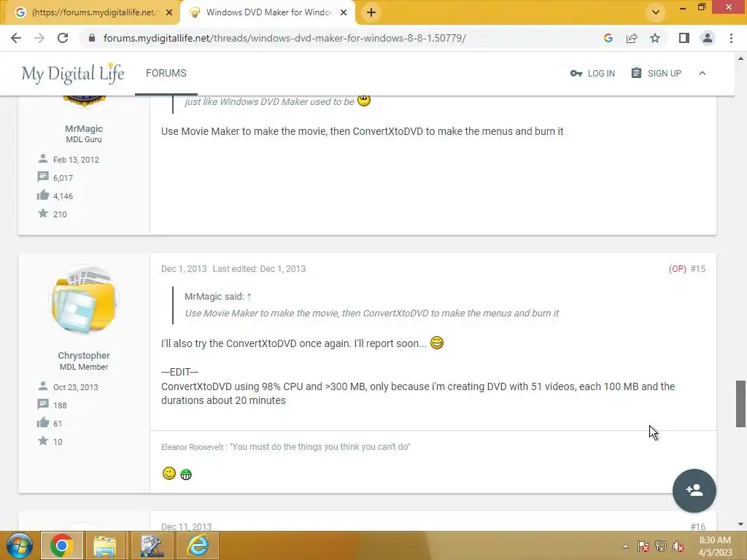Click 'MDL Guru' user title

point(84,139)
